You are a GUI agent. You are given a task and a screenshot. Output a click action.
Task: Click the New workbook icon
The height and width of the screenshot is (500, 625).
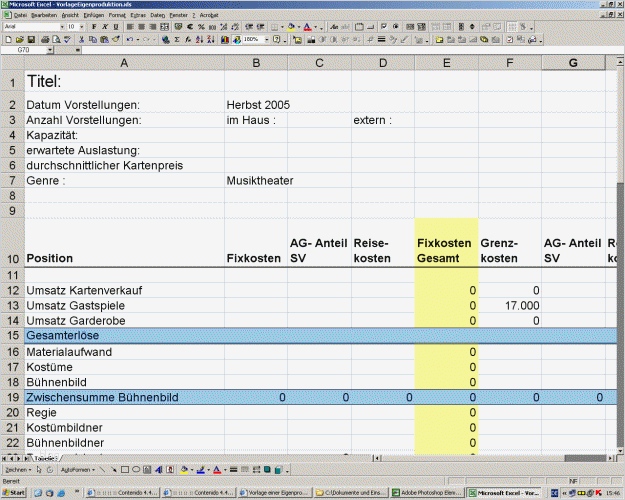tap(8, 39)
